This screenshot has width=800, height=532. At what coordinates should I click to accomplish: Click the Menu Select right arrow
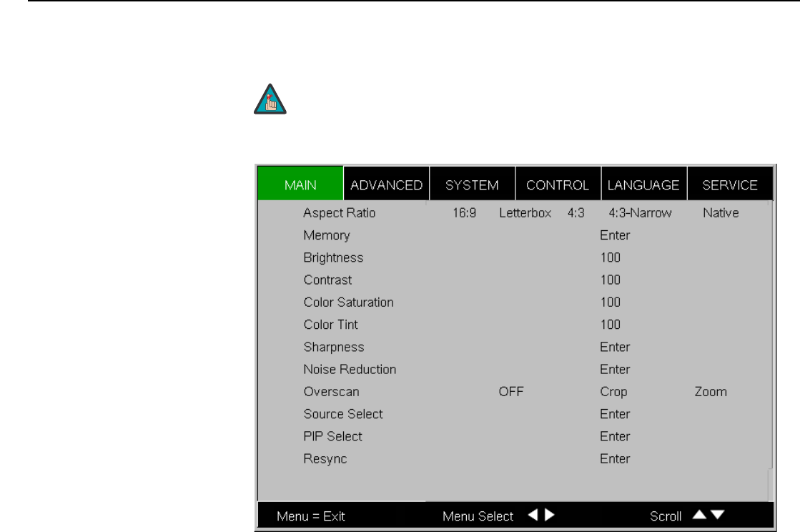(550, 515)
